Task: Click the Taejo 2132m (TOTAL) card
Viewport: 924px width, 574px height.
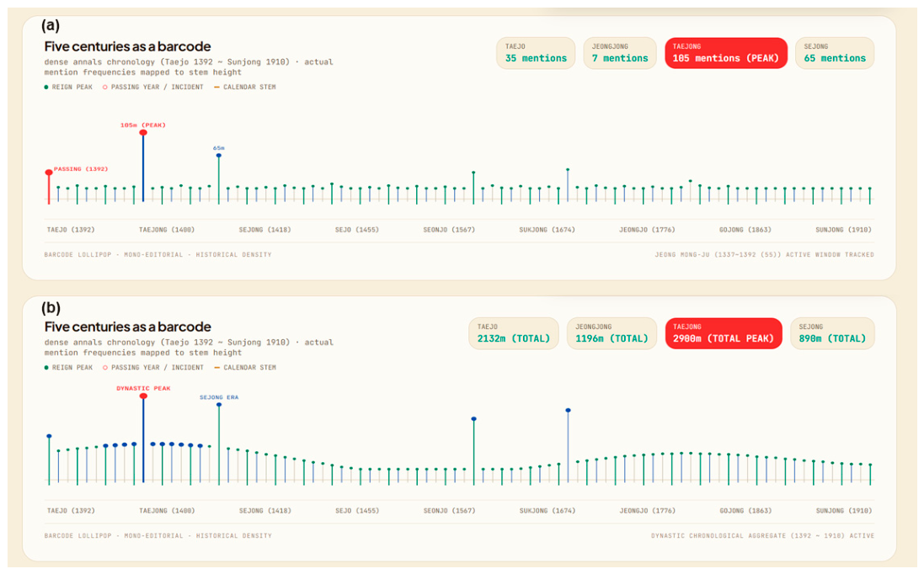Action: (513, 333)
